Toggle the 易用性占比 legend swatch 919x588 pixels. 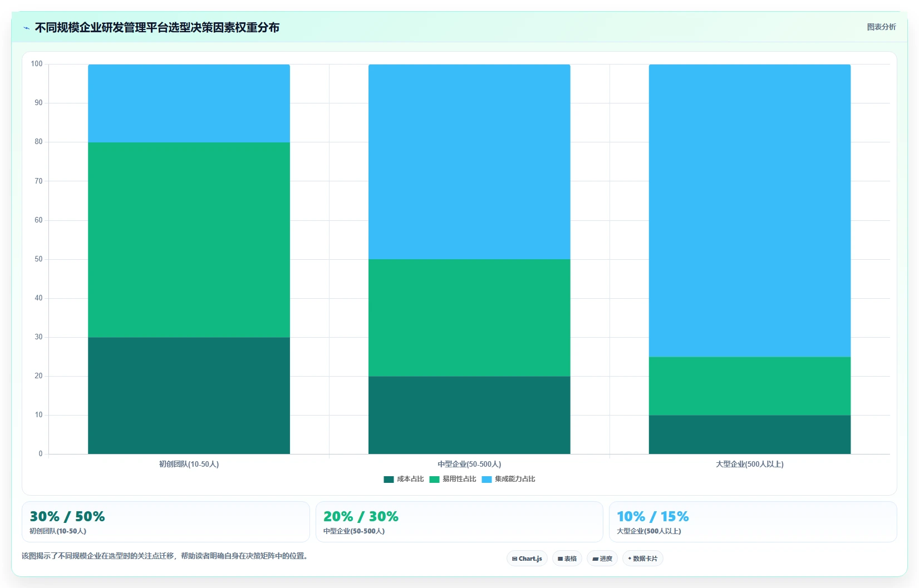[434, 480]
